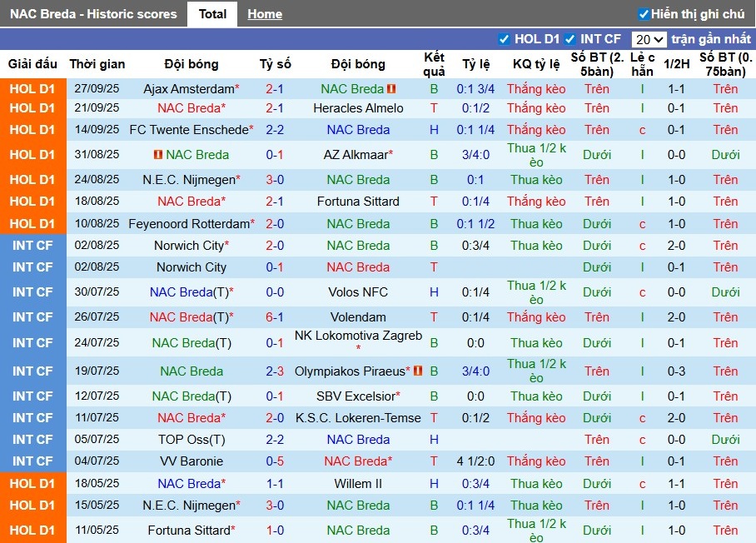Switch to the Home tab
This screenshot has width=756, height=543.
(265, 13)
